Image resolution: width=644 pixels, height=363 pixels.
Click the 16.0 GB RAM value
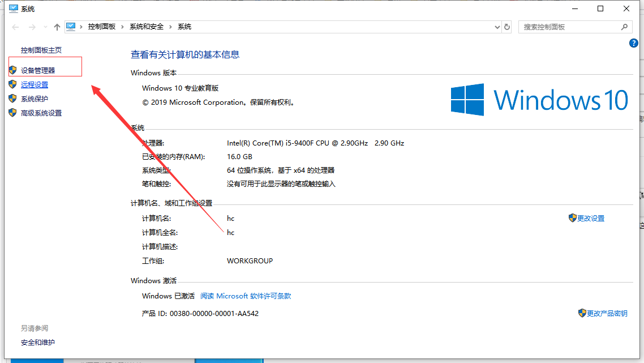(x=239, y=157)
